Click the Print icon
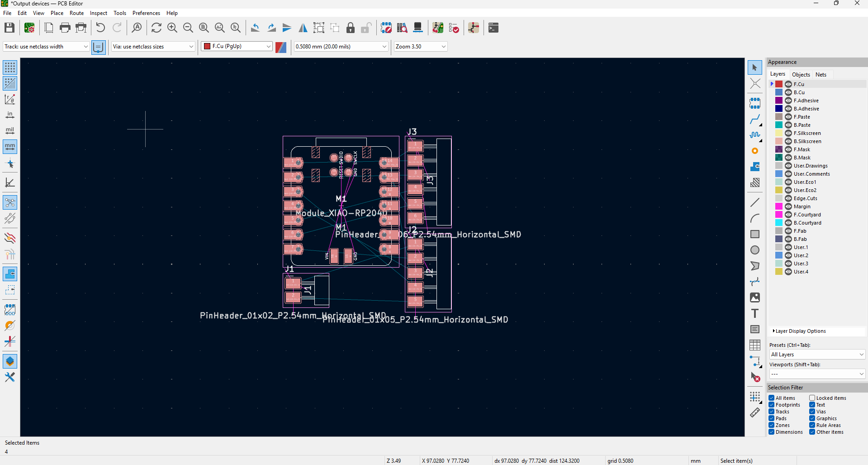868x465 pixels. [x=65, y=28]
